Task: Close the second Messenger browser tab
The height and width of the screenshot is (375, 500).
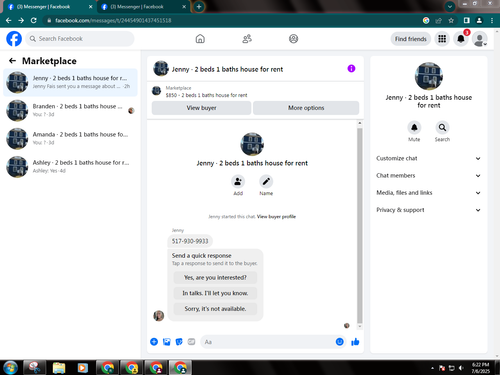Action: point(184,7)
